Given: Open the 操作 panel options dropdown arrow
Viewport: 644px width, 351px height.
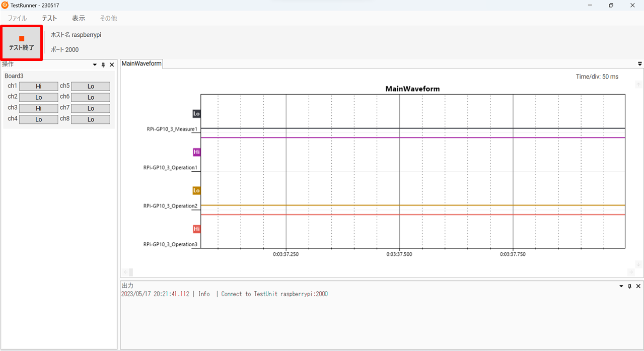Looking at the screenshot, I should click(x=95, y=65).
